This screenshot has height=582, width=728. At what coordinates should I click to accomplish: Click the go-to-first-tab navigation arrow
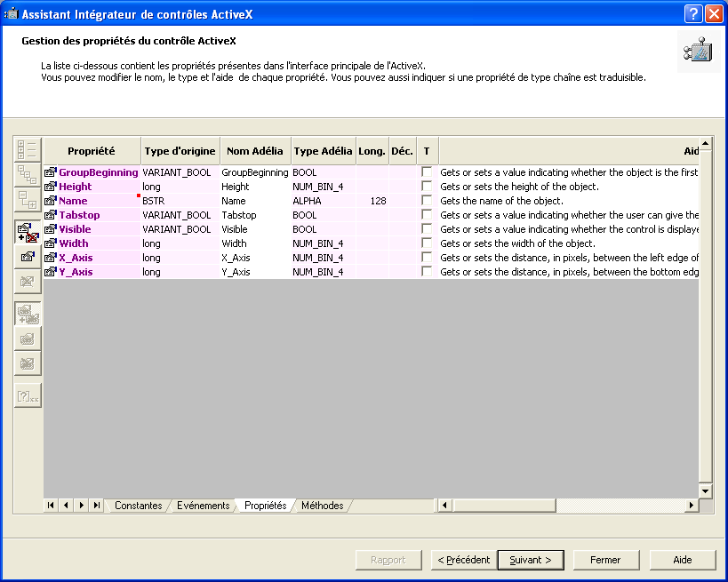[51, 506]
